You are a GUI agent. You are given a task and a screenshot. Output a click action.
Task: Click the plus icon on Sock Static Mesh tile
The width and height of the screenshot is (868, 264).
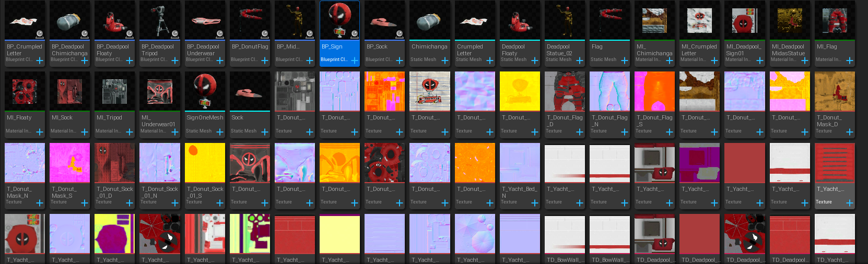point(265,133)
